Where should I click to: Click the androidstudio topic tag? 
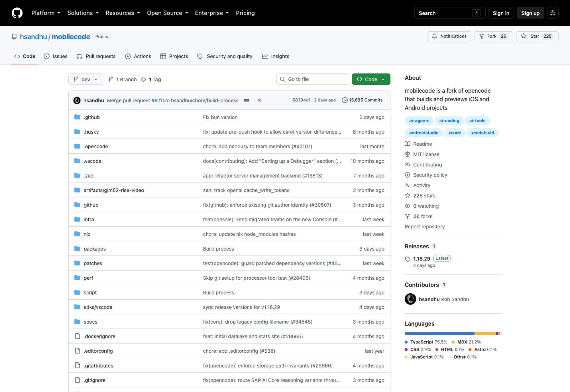pos(424,133)
